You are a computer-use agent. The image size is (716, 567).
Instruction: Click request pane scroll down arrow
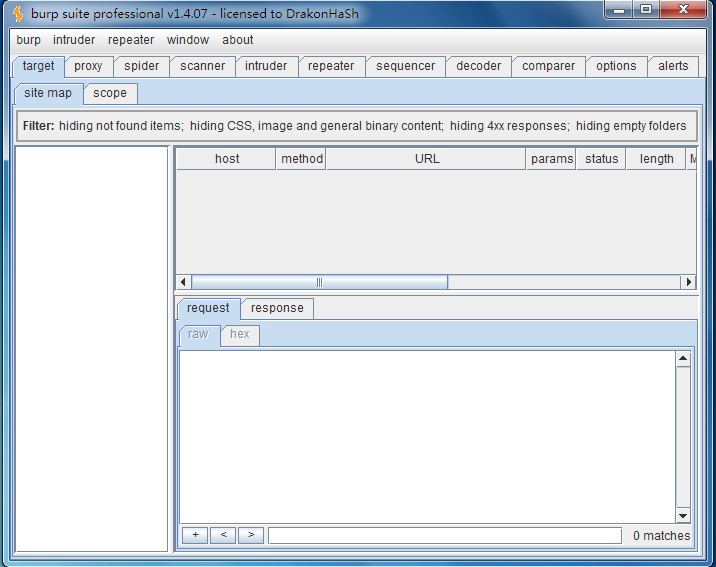(x=683, y=516)
